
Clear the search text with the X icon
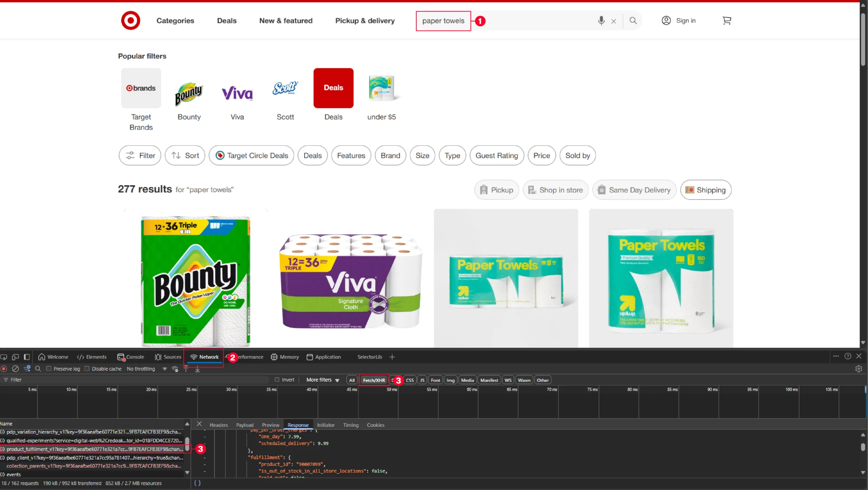click(x=614, y=21)
